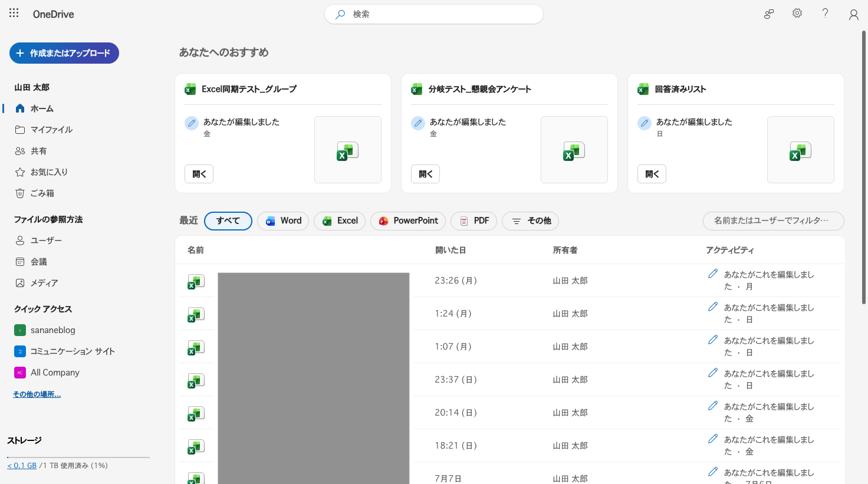Filter recent files by Excel
This screenshot has width=868, height=484.
(340, 221)
